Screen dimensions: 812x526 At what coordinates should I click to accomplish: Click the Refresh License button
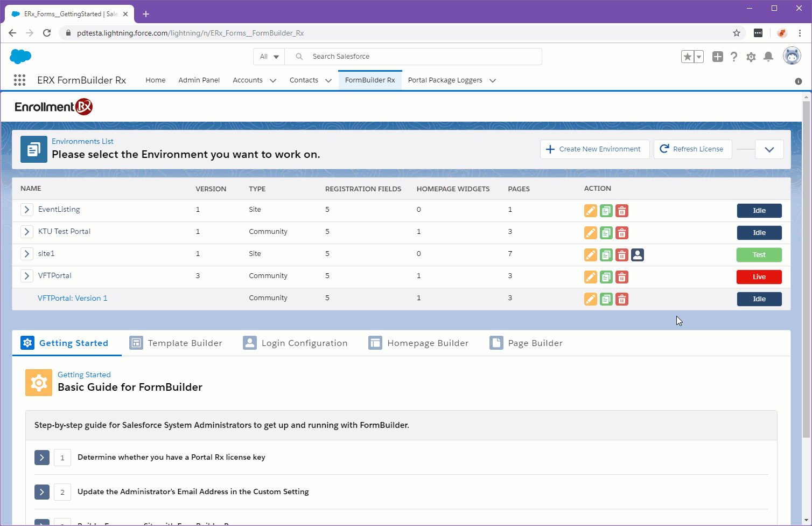[692, 149]
